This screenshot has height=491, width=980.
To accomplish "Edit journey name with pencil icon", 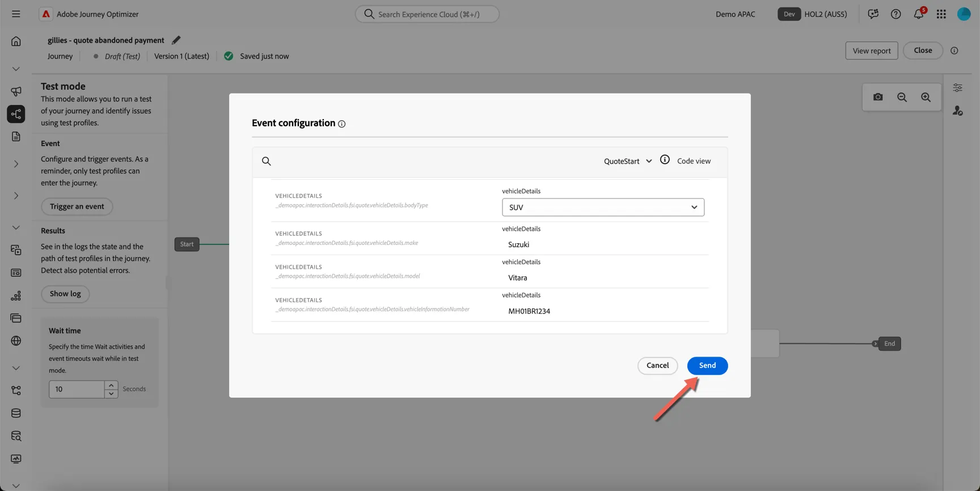I will point(176,40).
